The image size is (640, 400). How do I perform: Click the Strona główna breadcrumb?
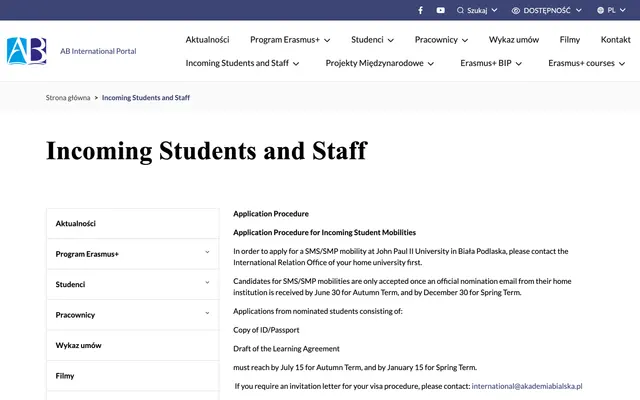(68, 98)
